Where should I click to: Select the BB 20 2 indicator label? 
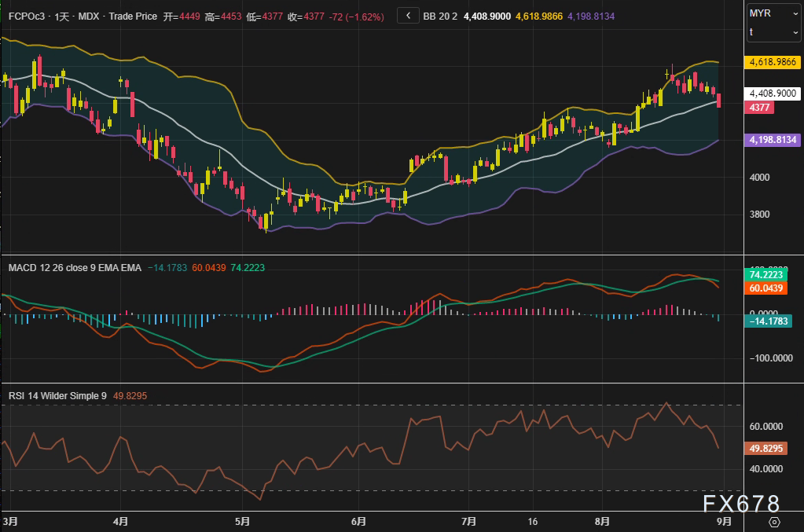pyautogui.click(x=440, y=16)
